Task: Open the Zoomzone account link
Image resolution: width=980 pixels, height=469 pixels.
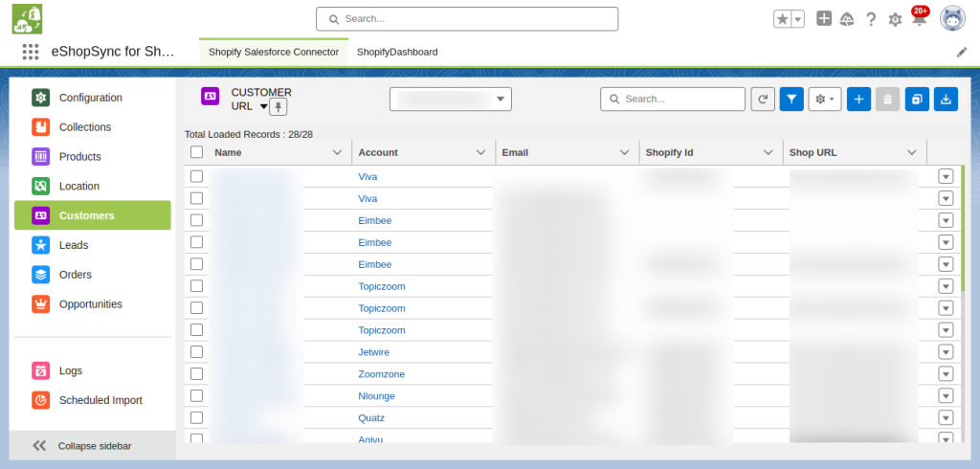Action: (381, 374)
